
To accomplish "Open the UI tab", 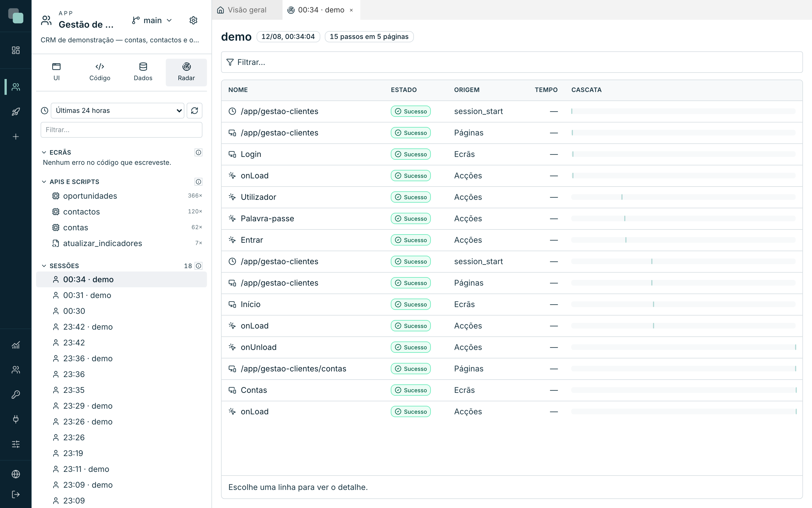I will 56,72.
